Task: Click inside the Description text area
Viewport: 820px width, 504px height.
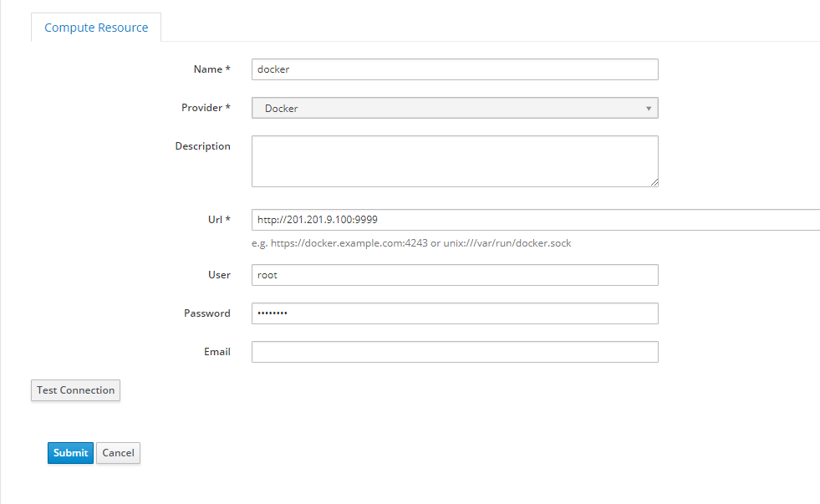Action: (x=455, y=161)
